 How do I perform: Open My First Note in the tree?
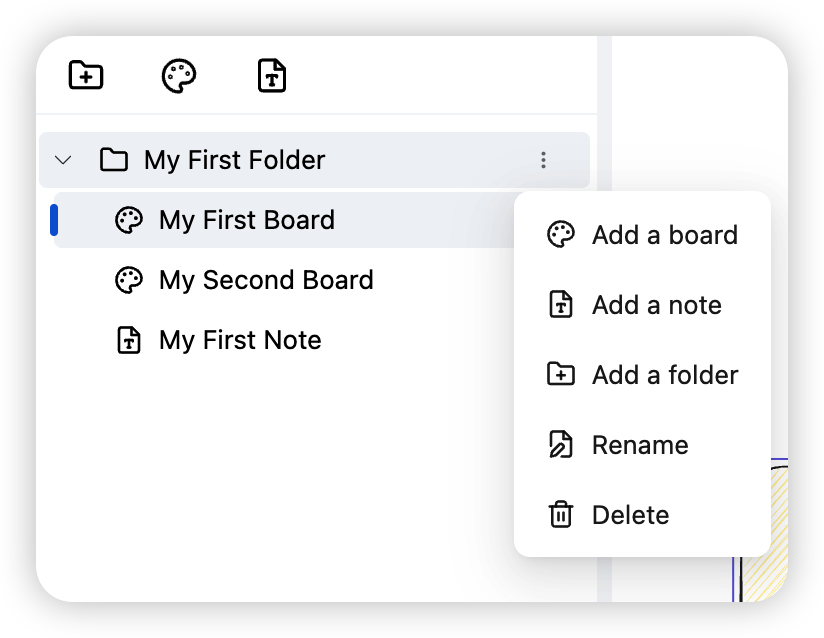point(240,340)
